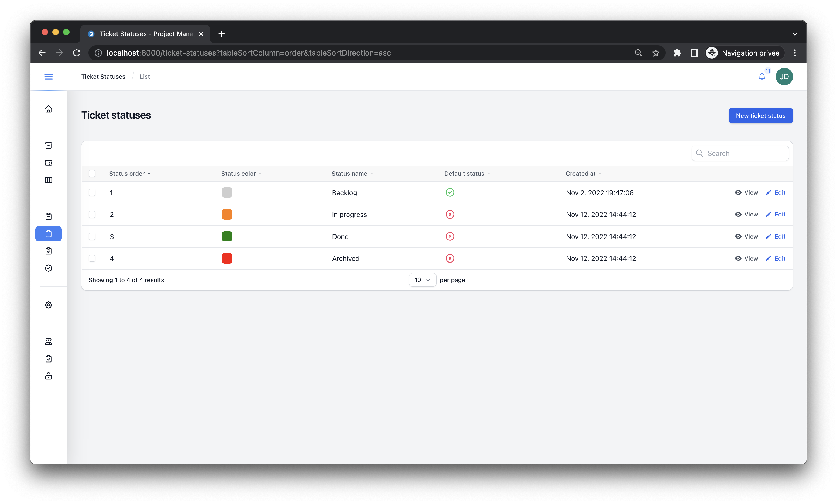Click the unlocked padlock icon in the sidebar
Viewport: 837px width, 504px height.
[49, 376]
